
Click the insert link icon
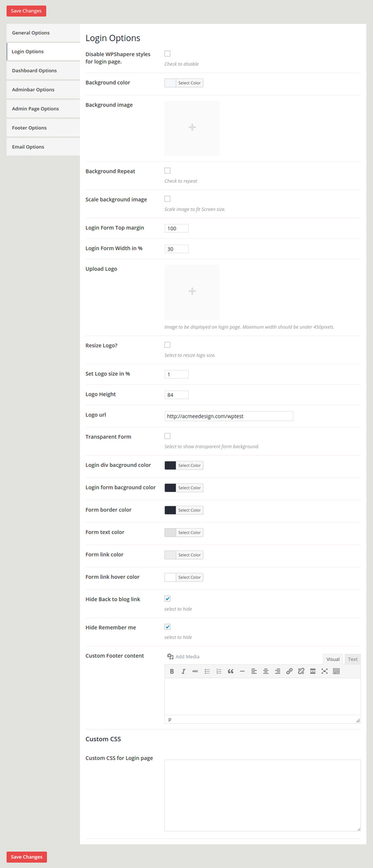pos(289,671)
